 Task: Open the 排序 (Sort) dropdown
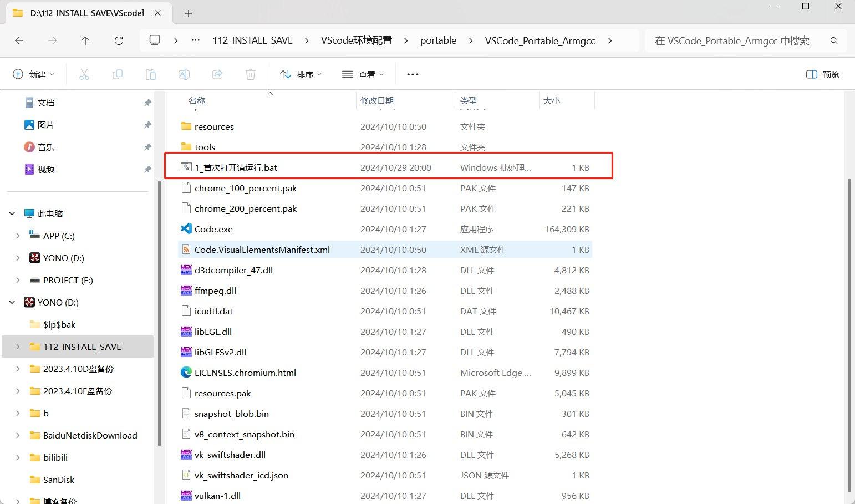point(301,74)
